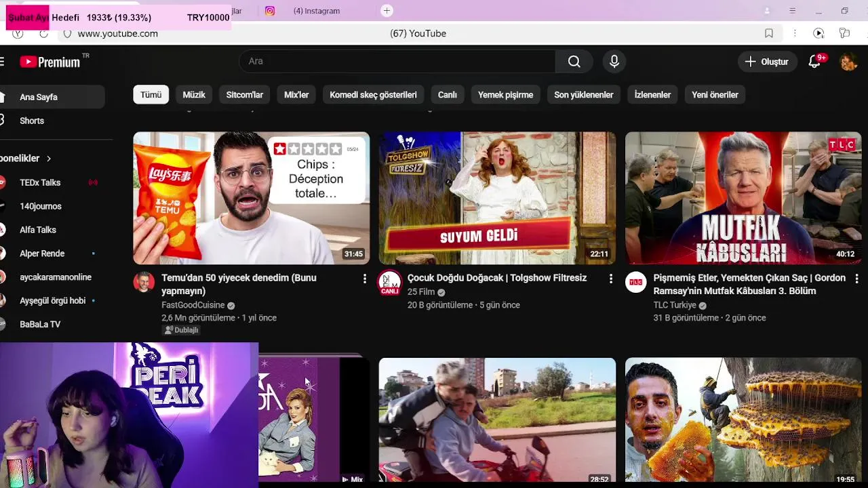Select Komedi skeç gösterileri chip
Screen dimensions: 868x488
374,95
